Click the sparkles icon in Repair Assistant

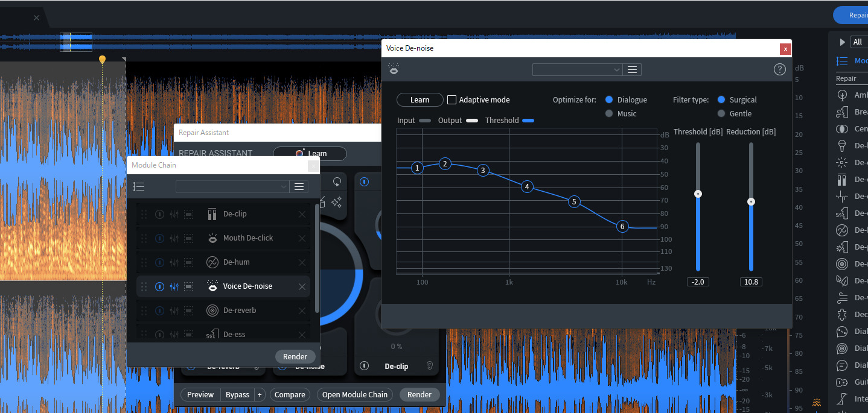tap(337, 203)
